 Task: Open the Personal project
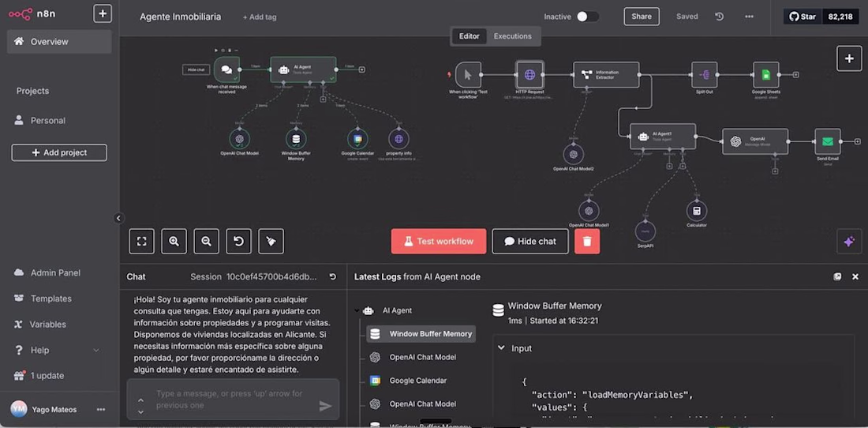point(59,120)
